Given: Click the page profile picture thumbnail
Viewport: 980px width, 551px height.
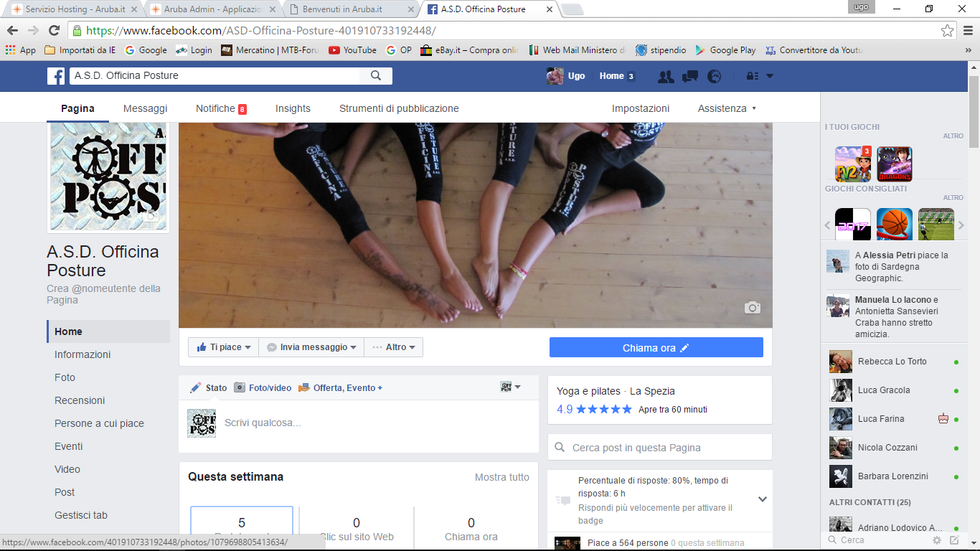Looking at the screenshot, I should pyautogui.click(x=108, y=176).
